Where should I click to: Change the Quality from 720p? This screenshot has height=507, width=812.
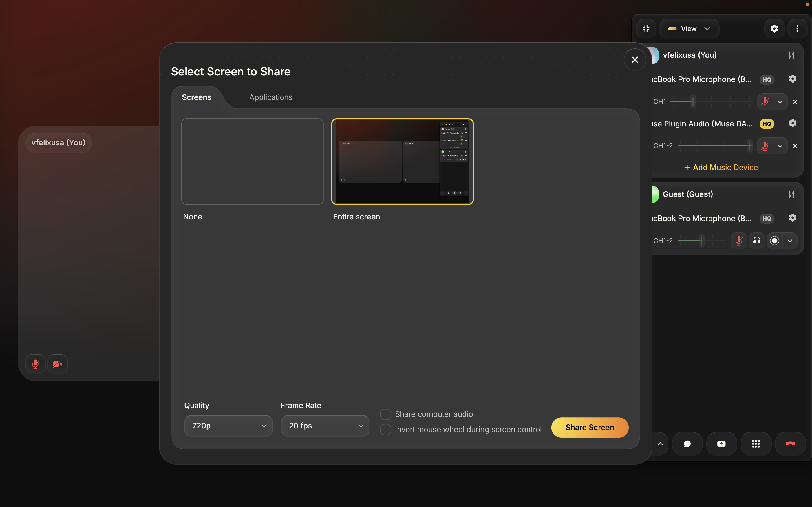(228, 426)
